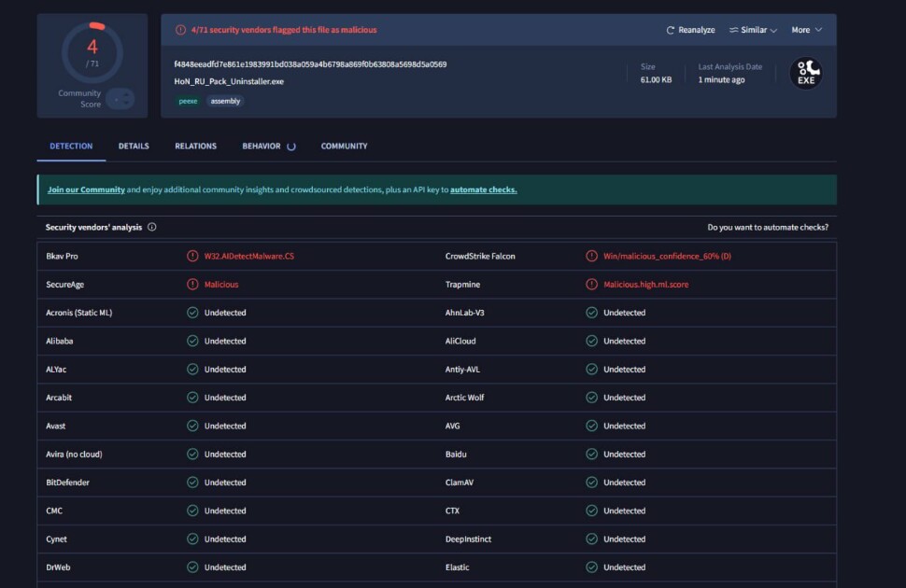This screenshot has width=906, height=588.
Task: Click the AhnLab-V3 undetected check icon
Action: pyautogui.click(x=591, y=313)
